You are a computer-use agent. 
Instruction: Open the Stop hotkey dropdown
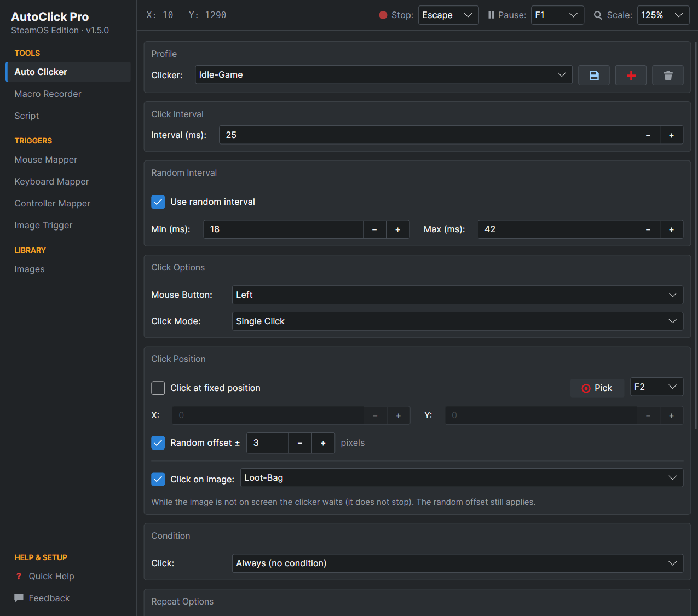coord(448,15)
